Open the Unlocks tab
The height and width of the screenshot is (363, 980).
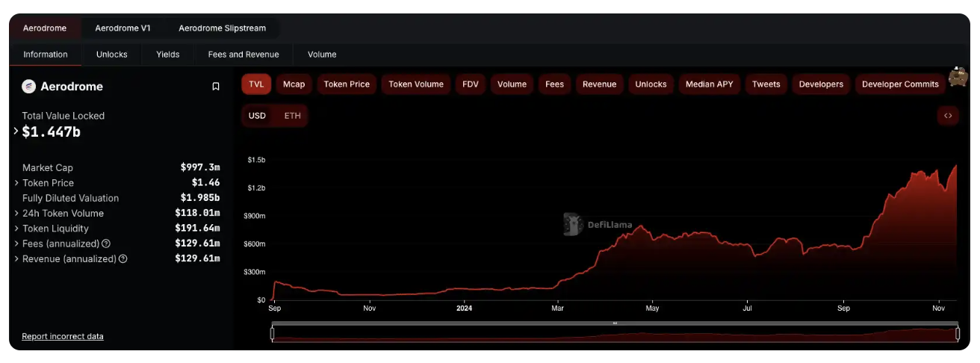pos(111,55)
